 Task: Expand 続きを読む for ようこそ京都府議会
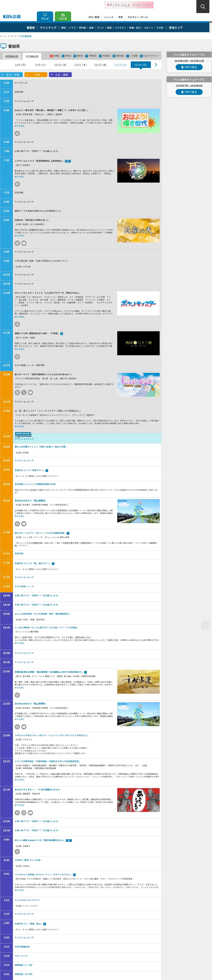tap(19, 780)
